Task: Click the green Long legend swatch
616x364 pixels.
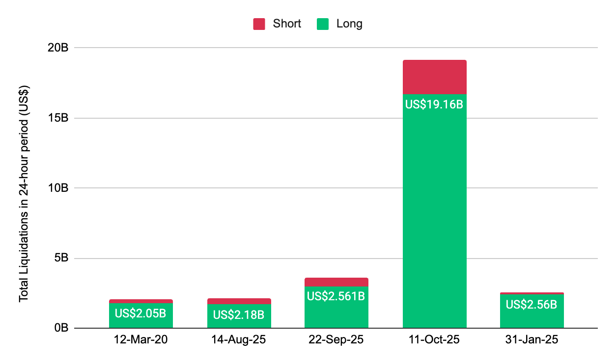Action: pyautogui.click(x=323, y=24)
